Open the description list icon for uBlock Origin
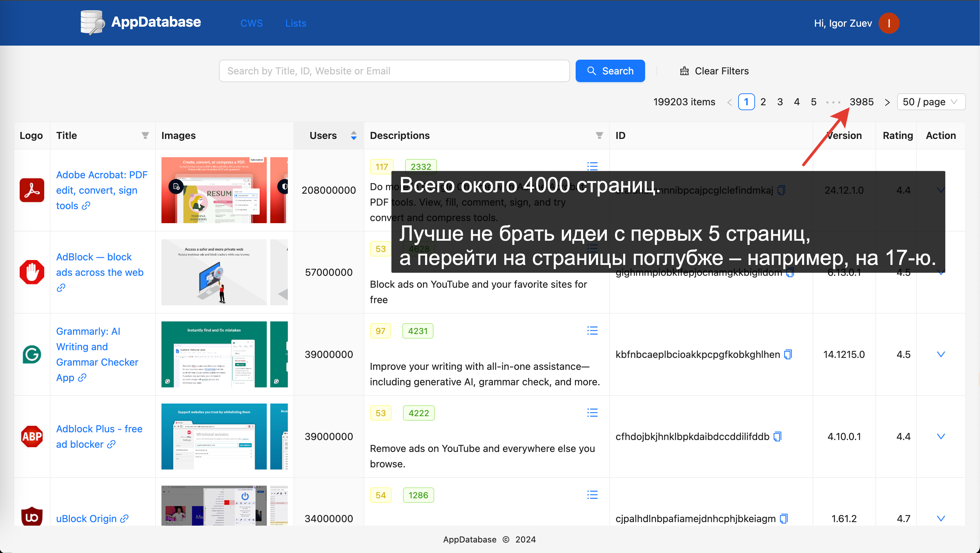The image size is (980, 553). tap(592, 495)
